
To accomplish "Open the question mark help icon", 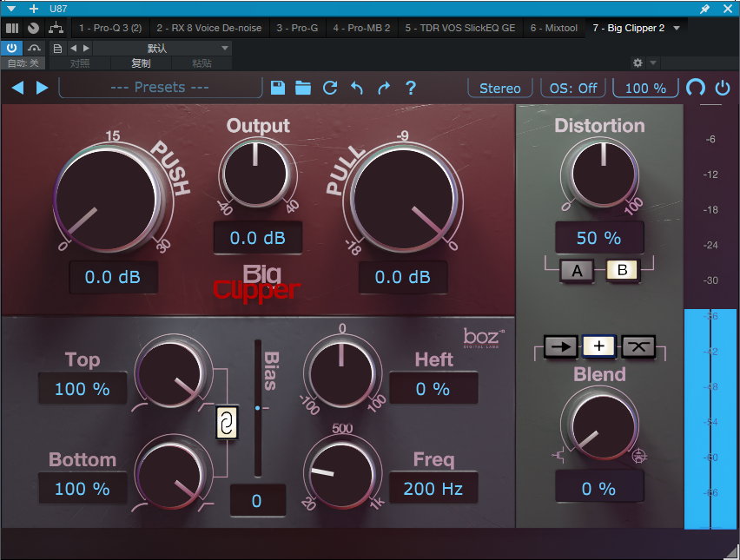I will point(411,88).
